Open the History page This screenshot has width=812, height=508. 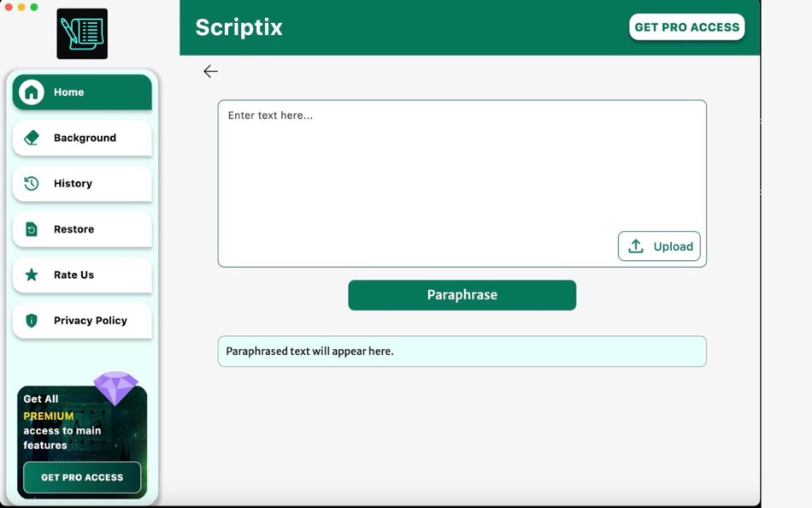point(73,183)
